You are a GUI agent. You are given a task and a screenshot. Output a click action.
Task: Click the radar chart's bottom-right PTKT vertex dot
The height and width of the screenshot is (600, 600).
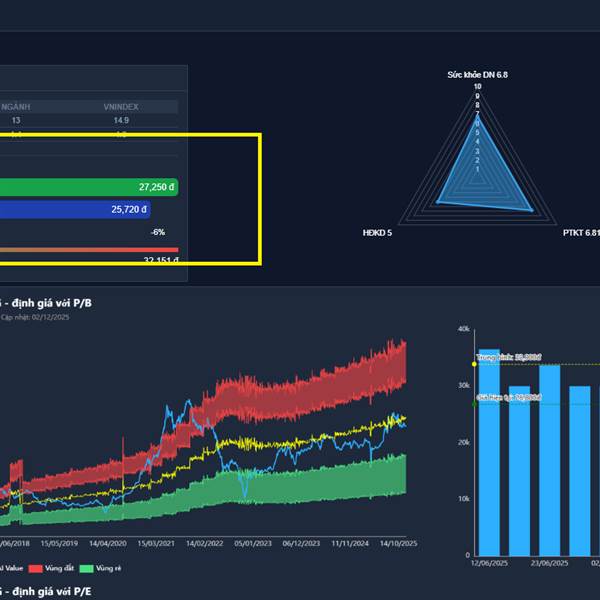(x=532, y=210)
